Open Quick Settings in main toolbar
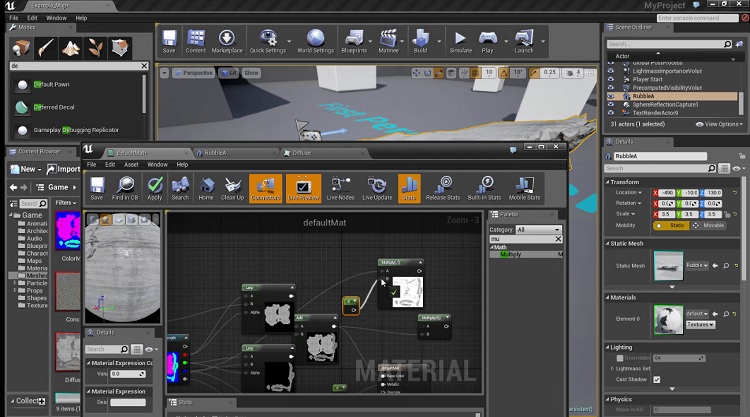 pos(268,41)
